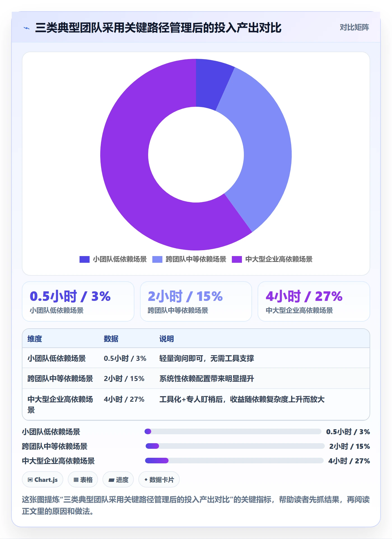This screenshot has width=392, height=539.
Task: Click the lightning bolt icon beside the title
Action: coord(27,28)
